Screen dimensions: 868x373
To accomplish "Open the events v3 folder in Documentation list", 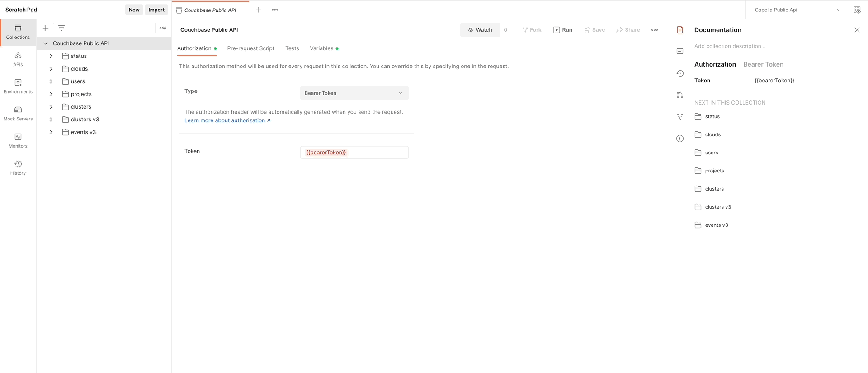I will tap(711, 225).
